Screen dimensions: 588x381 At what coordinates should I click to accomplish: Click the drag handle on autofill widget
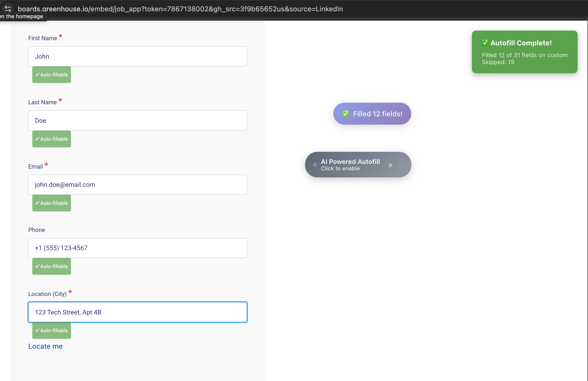click(401, 165)
